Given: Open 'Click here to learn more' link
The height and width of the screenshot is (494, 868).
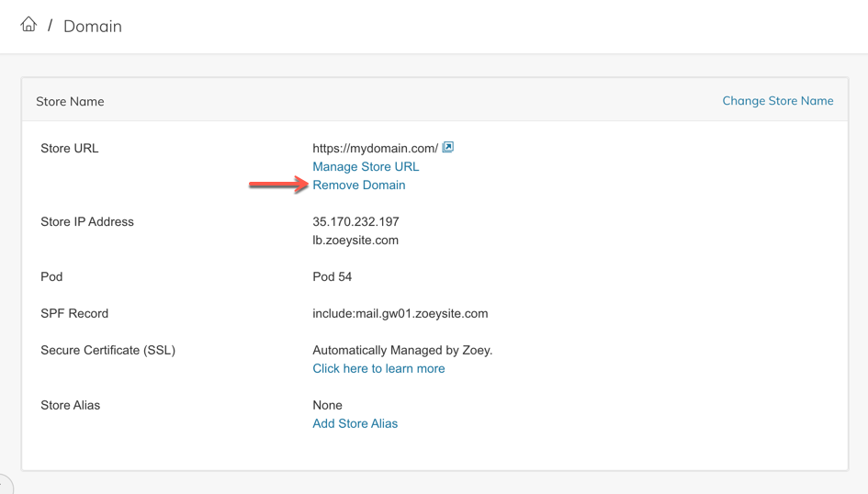Looking at the screenshot, I should (378, 368).
